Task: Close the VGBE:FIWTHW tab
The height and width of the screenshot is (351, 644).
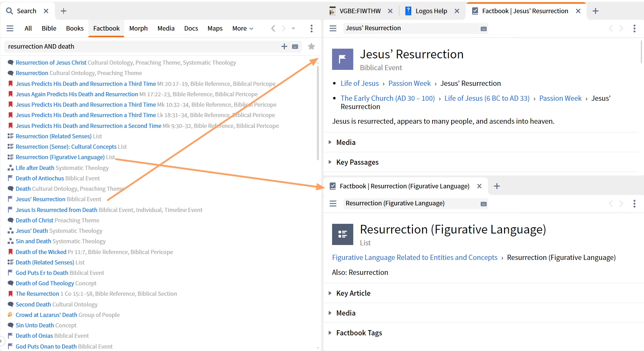Action: (390, 11)
